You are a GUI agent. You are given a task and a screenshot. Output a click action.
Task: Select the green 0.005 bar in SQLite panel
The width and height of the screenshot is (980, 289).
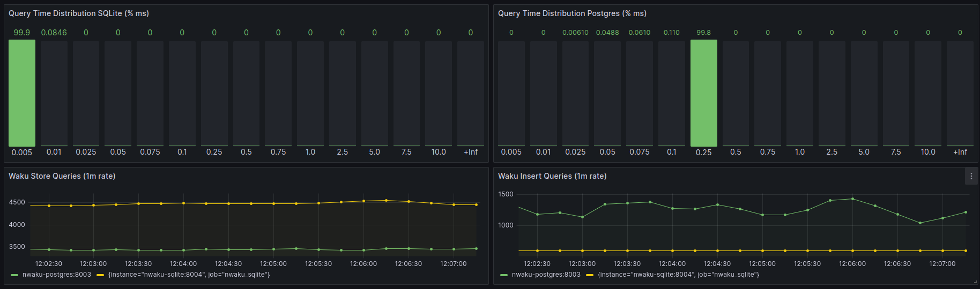(x=22, y=93)
